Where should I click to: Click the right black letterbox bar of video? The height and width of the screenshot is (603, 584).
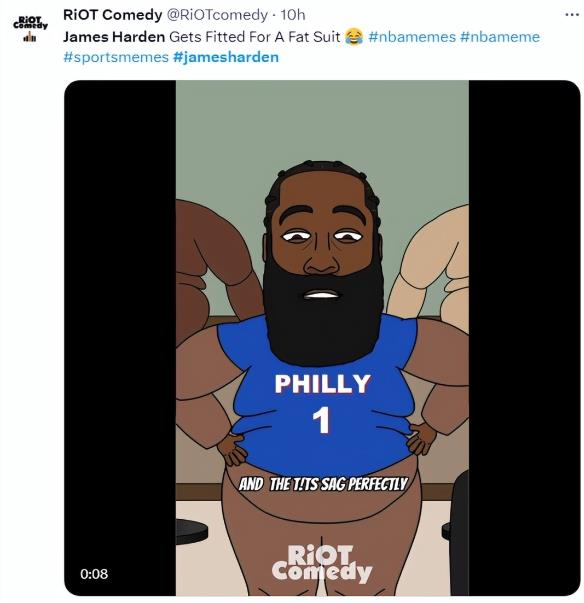tap(524, 338)
